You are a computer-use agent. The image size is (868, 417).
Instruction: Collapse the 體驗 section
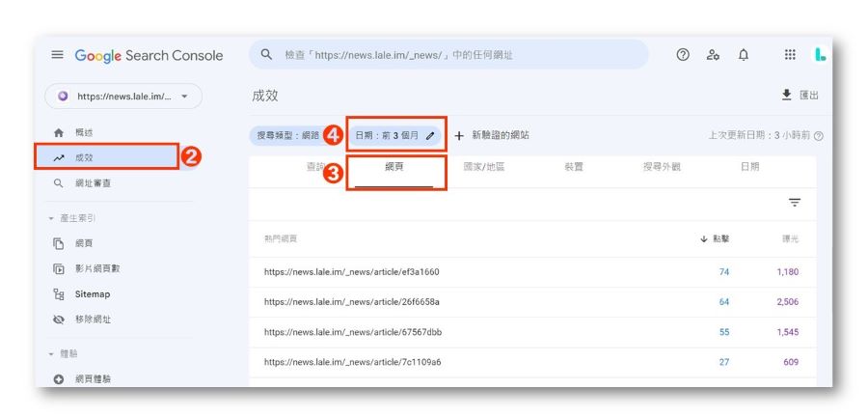63,353
